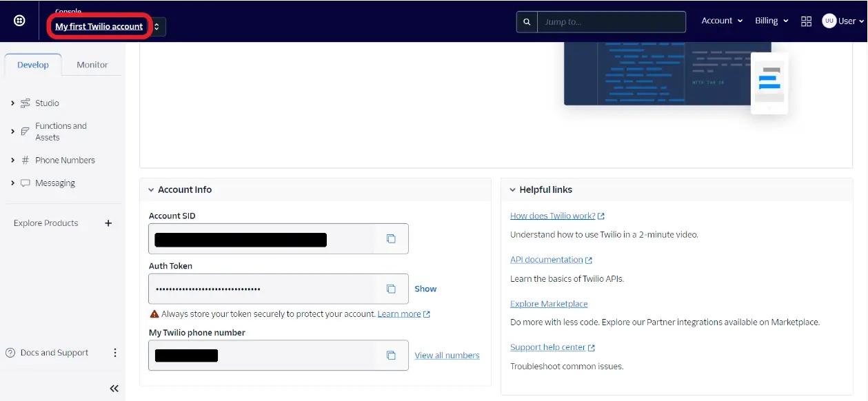Collapse the Account Info section

pos(151,190)
